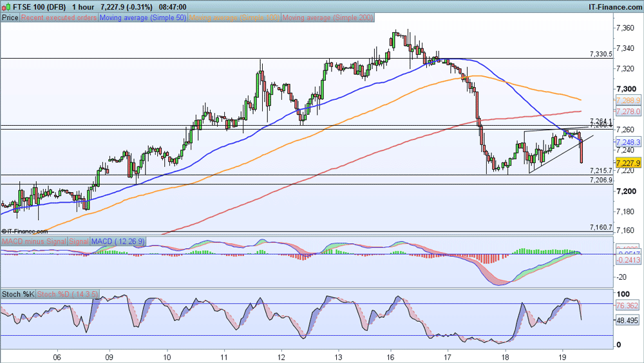This screenshot has width=644, height=363.
Task: Click the 11 date on the time axis
Action: [224, 357]
